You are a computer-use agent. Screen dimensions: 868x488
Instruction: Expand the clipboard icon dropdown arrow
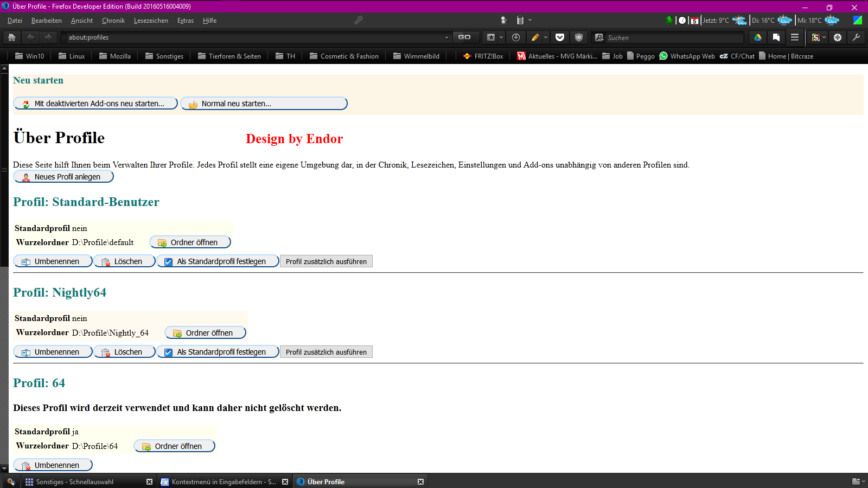coord(530,20)
